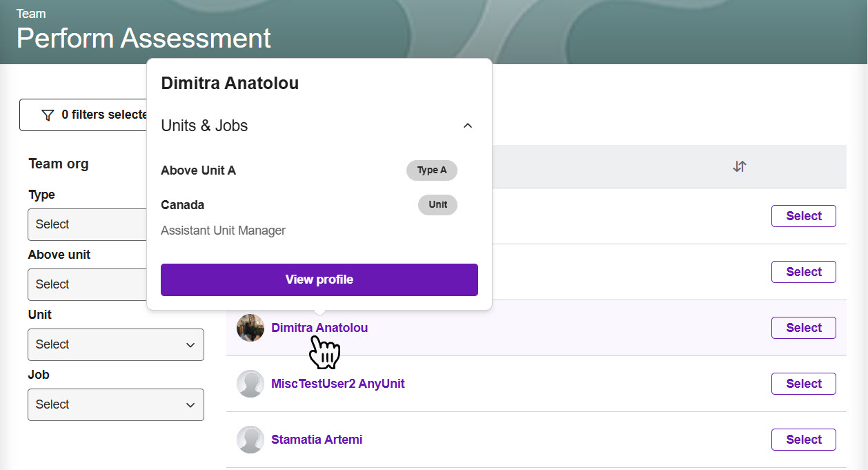
Task: Click the Type A badge
Action: coord(432,170)
